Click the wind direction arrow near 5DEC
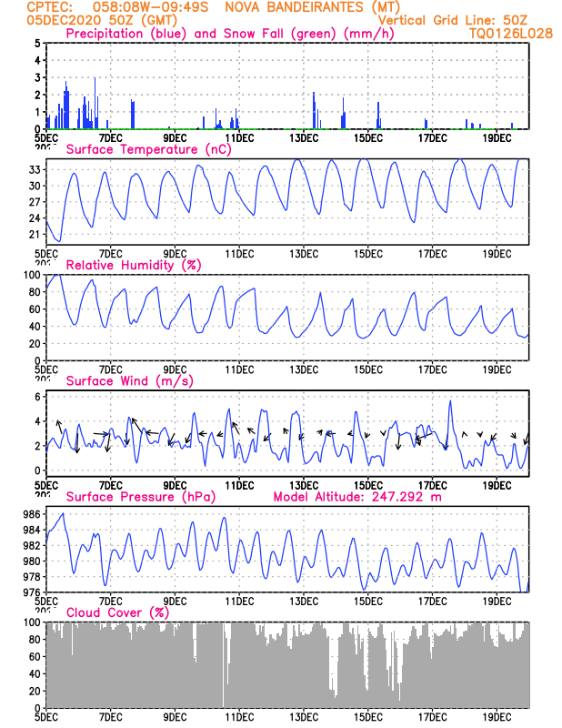This screenshot has height=728, width=562. tap(59, 426)
